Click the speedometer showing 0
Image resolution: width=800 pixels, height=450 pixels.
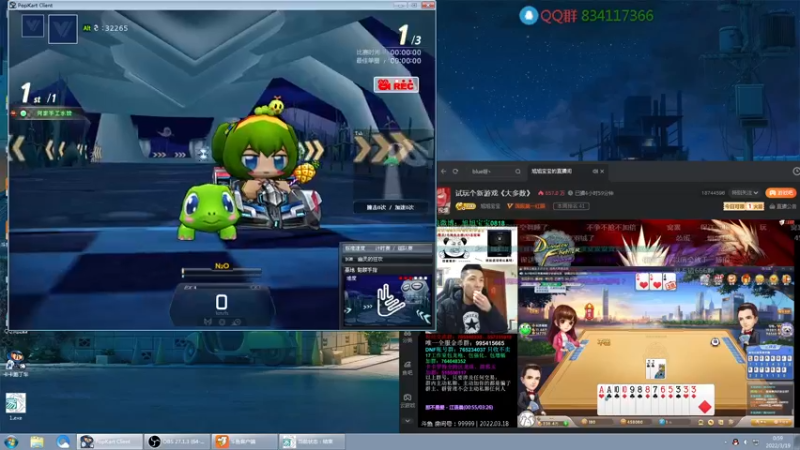coord(221,305)
